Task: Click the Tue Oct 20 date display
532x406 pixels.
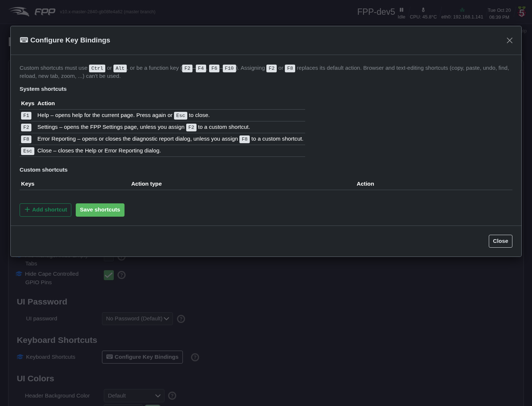Action: 499,10
